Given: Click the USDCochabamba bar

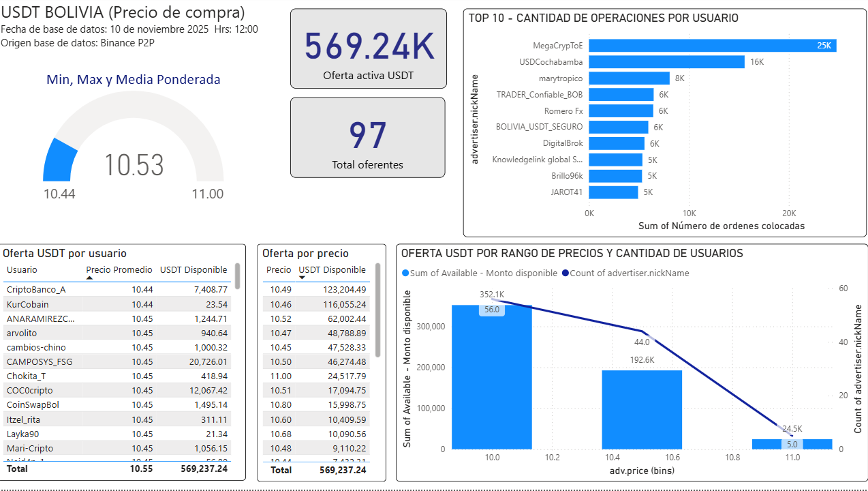Looking at the screenshot, I should pos(668,62).
